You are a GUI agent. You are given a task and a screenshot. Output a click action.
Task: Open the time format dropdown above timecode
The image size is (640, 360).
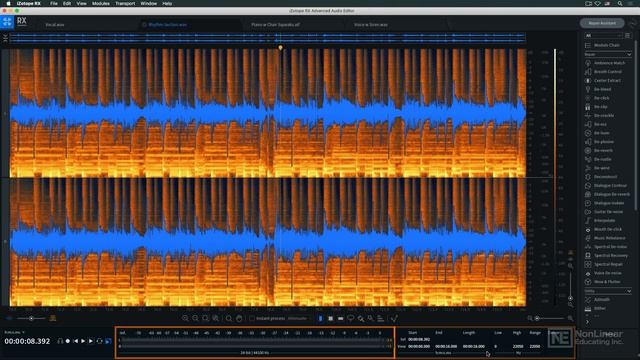(14, 332)
